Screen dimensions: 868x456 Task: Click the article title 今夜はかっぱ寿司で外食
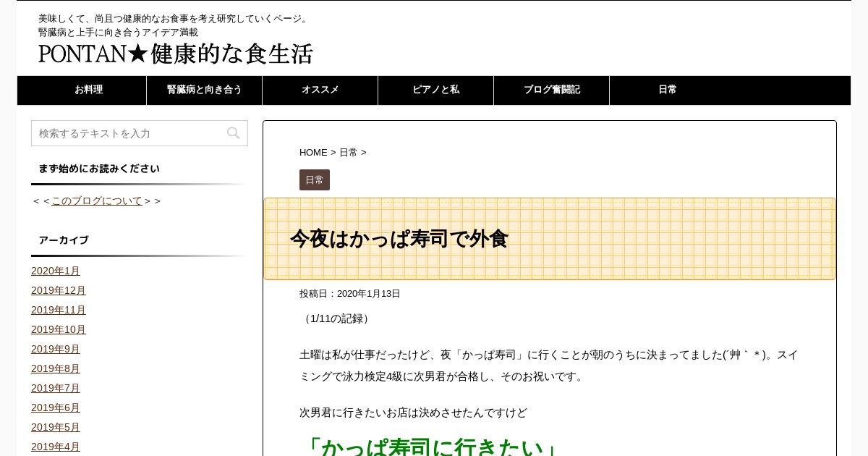pyautogui.click(x=399, y=239)
